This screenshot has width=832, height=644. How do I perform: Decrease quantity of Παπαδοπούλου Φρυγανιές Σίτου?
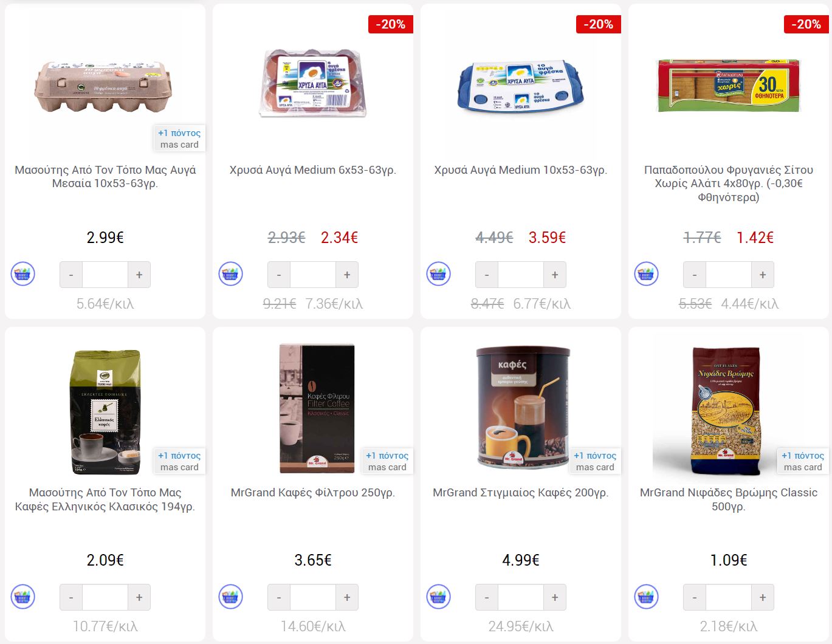[x=695, y=275]
